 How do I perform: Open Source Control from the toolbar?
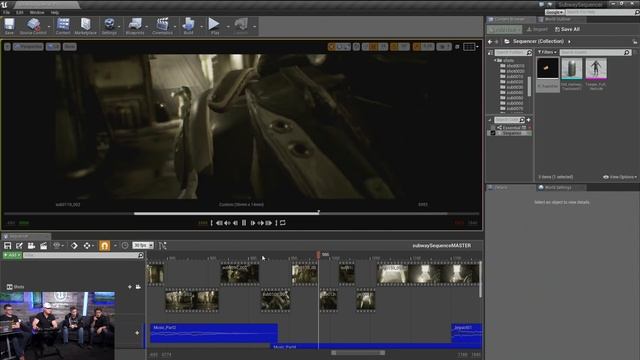pyautogui.click(x=33, y=26)
